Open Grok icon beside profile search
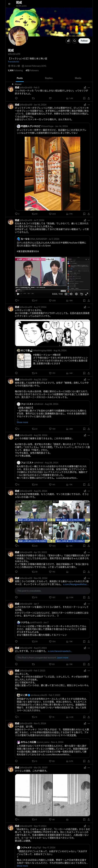Viewport: 98px width, 868px height. (x=68, y=41)
